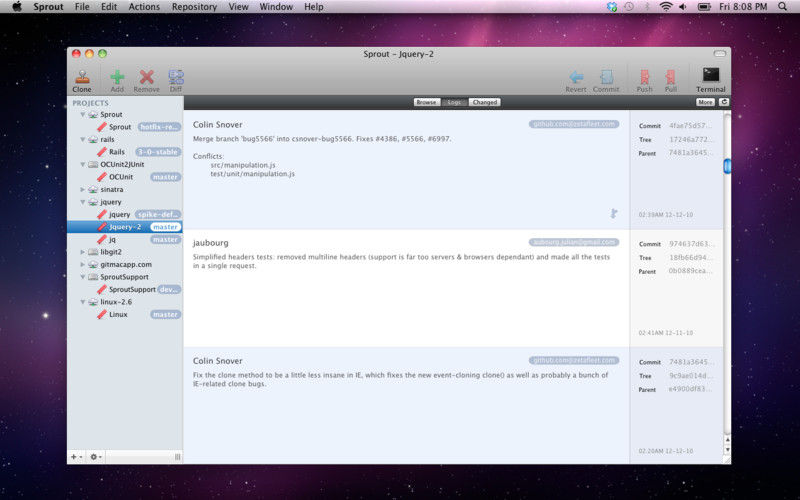Collapse the linux-2.6 group
Image resolution: width=800 pixels, height=500 pixels.
point(83,302)
